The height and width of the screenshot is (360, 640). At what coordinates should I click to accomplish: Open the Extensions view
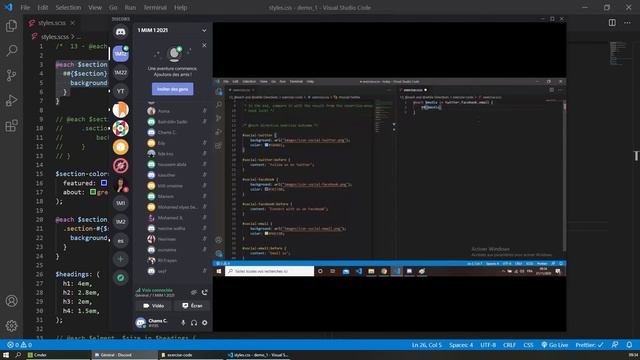point(11,125)
